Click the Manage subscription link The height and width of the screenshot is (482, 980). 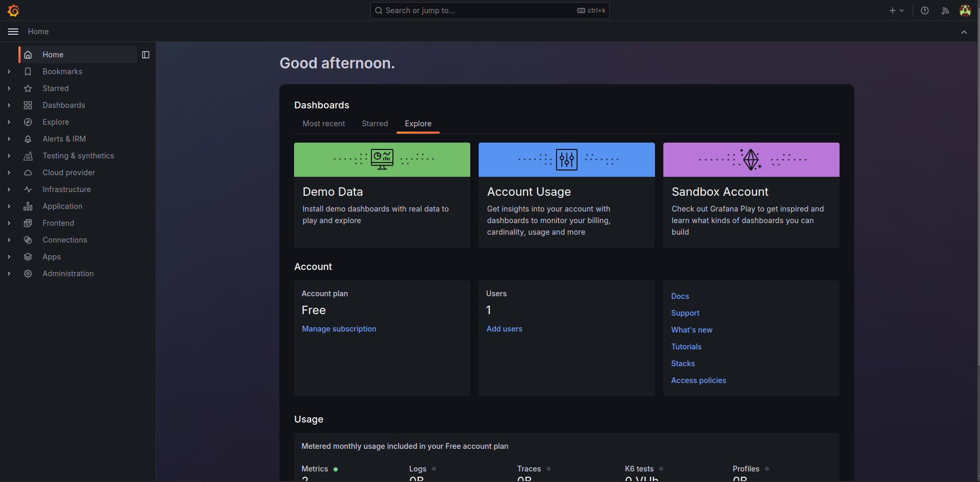pos(339,329)
